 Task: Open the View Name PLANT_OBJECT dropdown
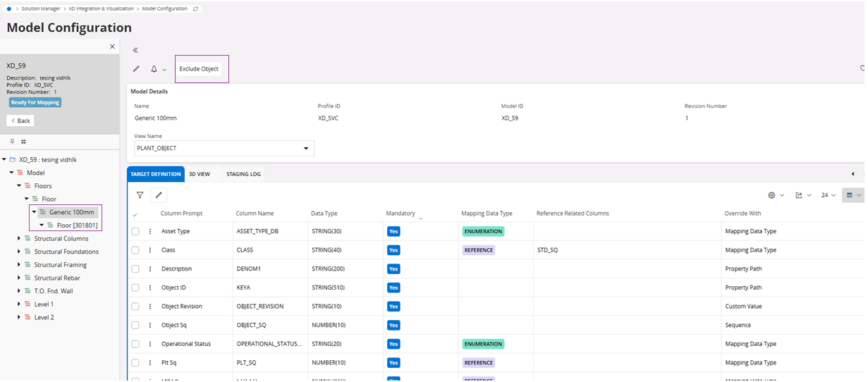click(224, 149)
